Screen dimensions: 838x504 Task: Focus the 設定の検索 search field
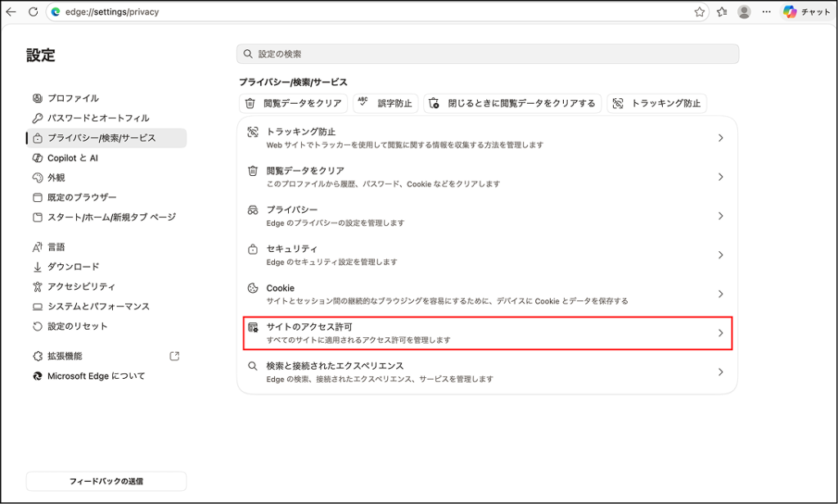point(488,54)
